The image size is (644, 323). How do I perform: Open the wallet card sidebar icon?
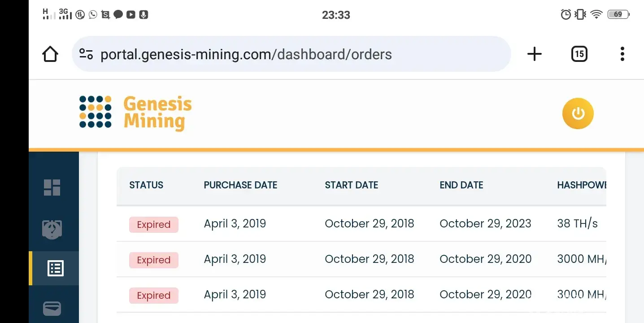[x=52, y=309]
